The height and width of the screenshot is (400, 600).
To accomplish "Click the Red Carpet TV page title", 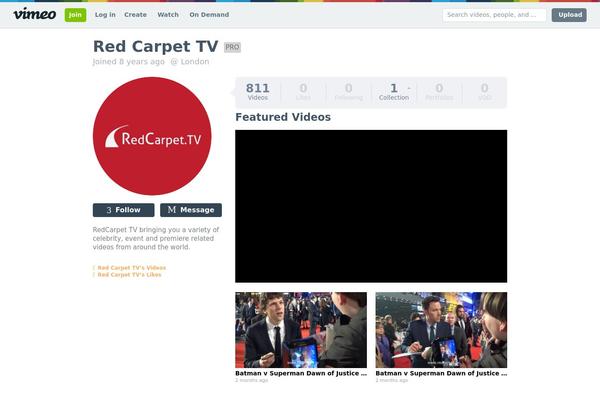I will 155,46.
